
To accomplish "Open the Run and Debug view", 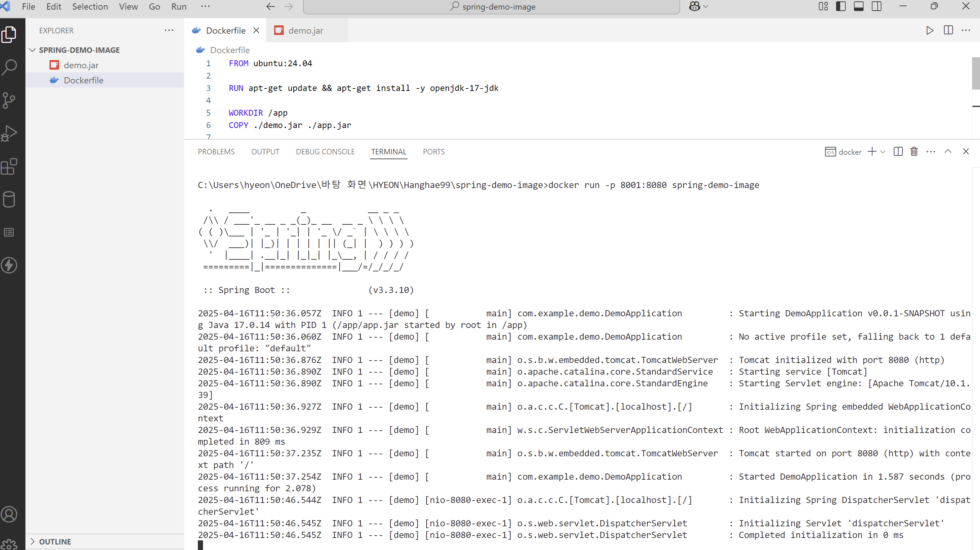I will (9, 133).
